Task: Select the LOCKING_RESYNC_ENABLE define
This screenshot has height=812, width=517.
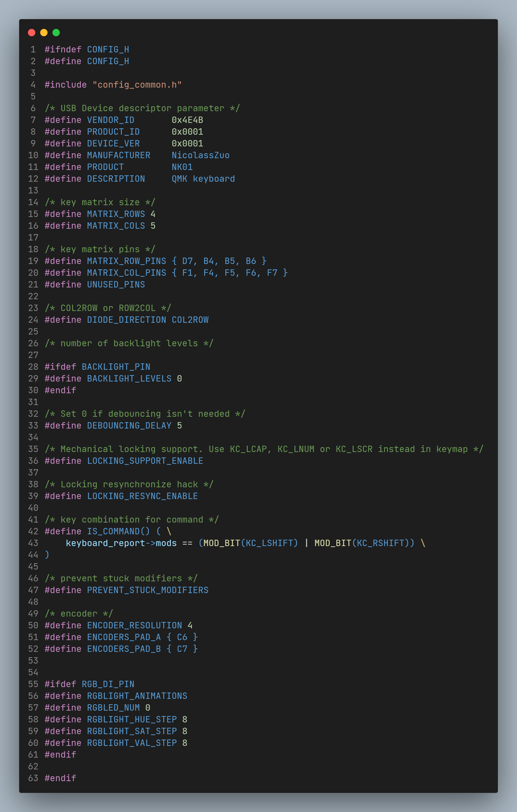Action: 142,496
